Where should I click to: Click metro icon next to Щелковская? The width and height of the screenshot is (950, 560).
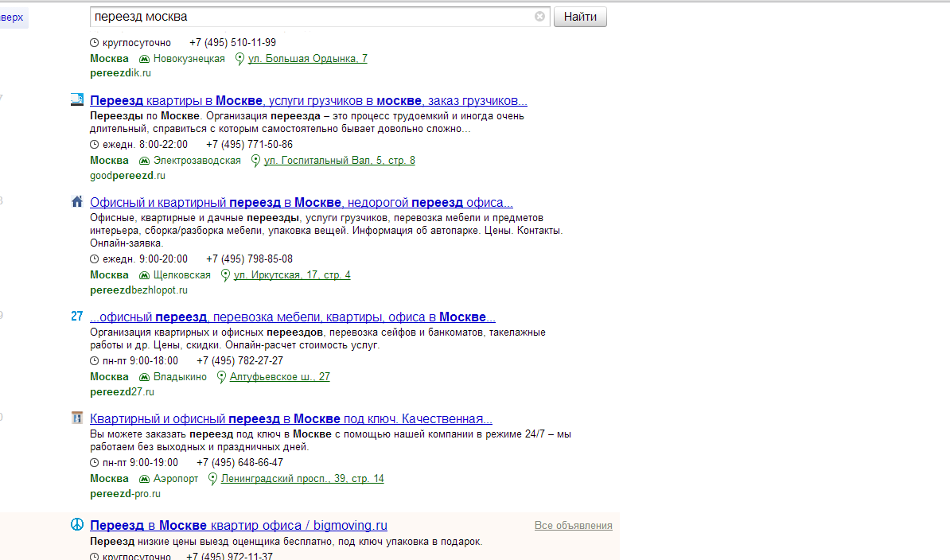pyautogui.click(x=144, y=275)
